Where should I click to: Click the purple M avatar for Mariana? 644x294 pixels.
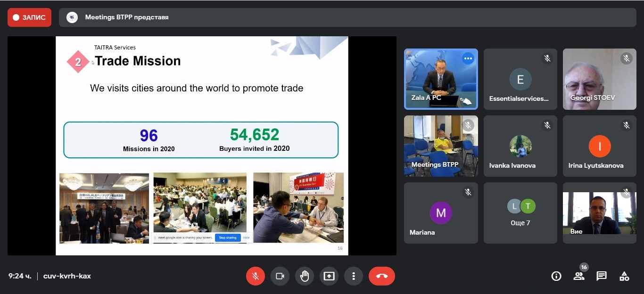pos(441,212)
